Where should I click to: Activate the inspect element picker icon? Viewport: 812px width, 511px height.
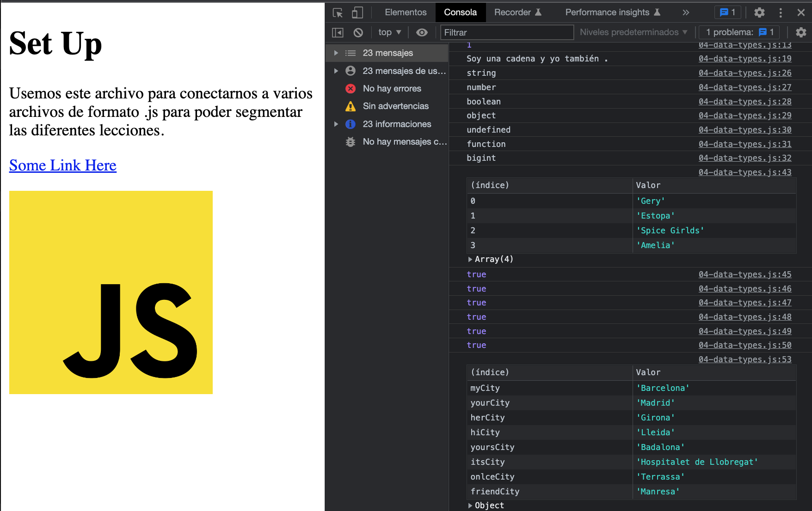[338, 12]
